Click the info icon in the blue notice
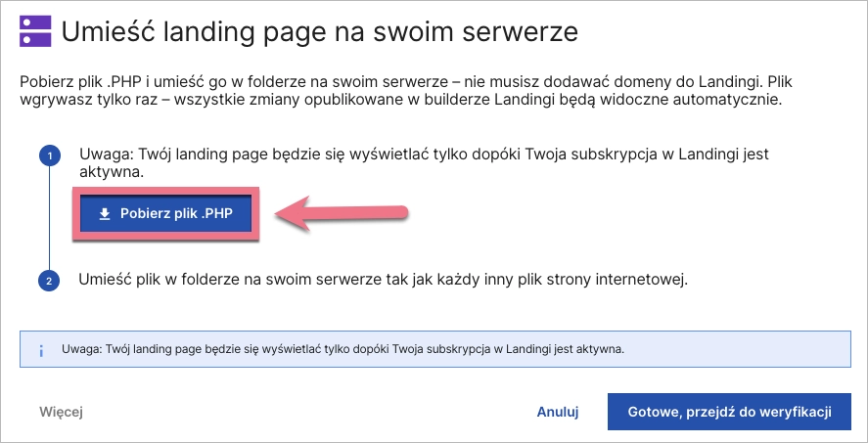 pos(41,348)
